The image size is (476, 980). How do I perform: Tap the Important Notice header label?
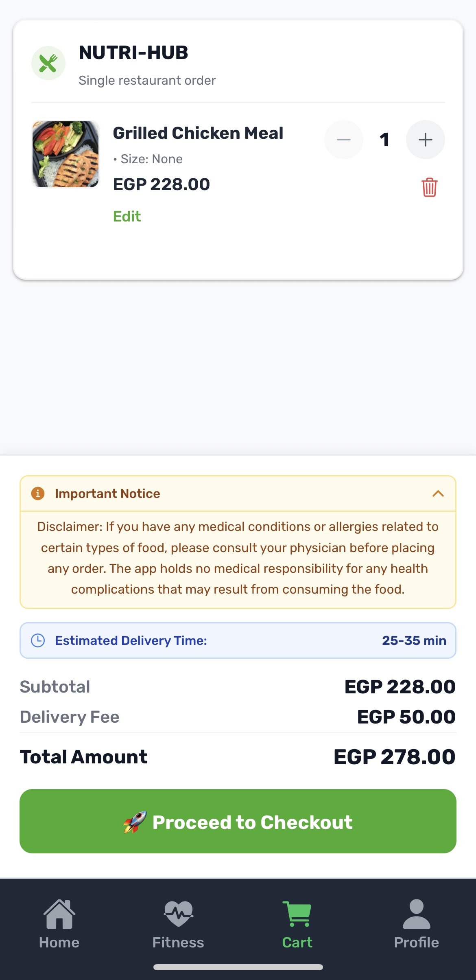click(x=107, y=493)
